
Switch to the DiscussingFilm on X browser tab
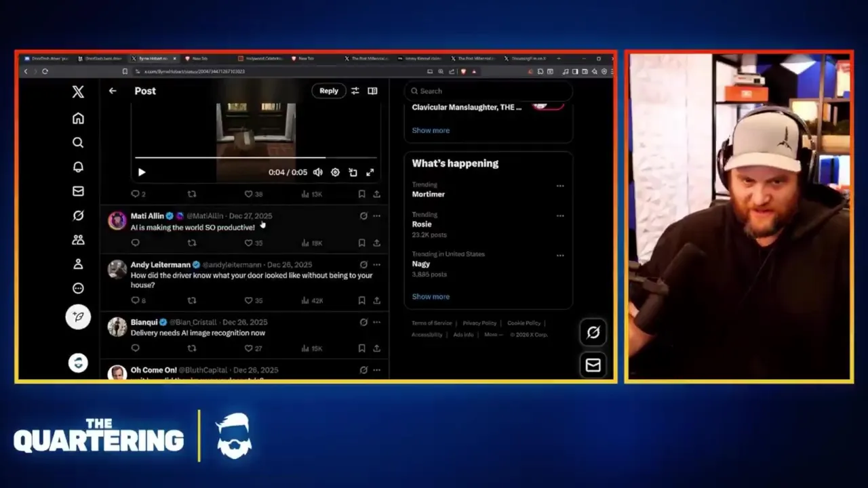528,58
